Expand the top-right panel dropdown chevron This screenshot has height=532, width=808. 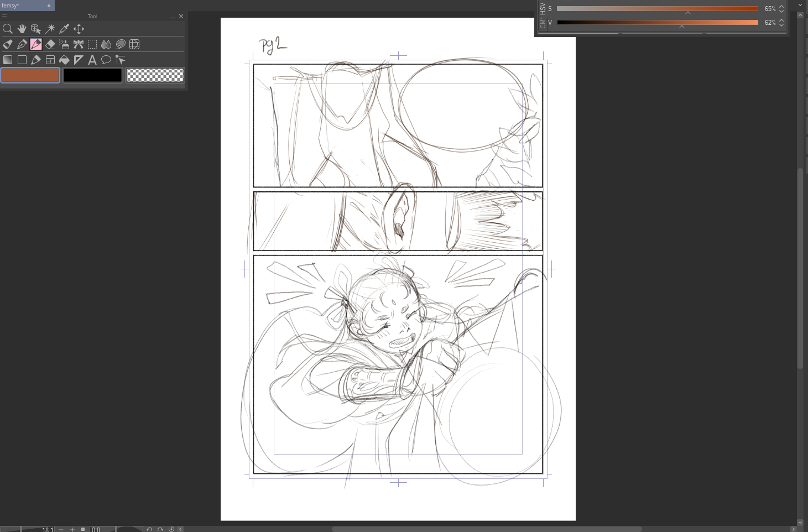tap(800, 5)
